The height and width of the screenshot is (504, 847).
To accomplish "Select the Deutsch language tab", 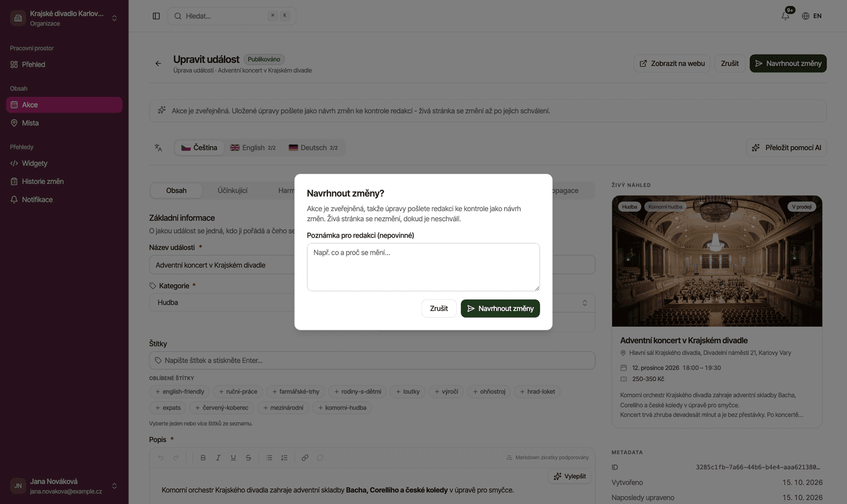I will click(313, 148).
